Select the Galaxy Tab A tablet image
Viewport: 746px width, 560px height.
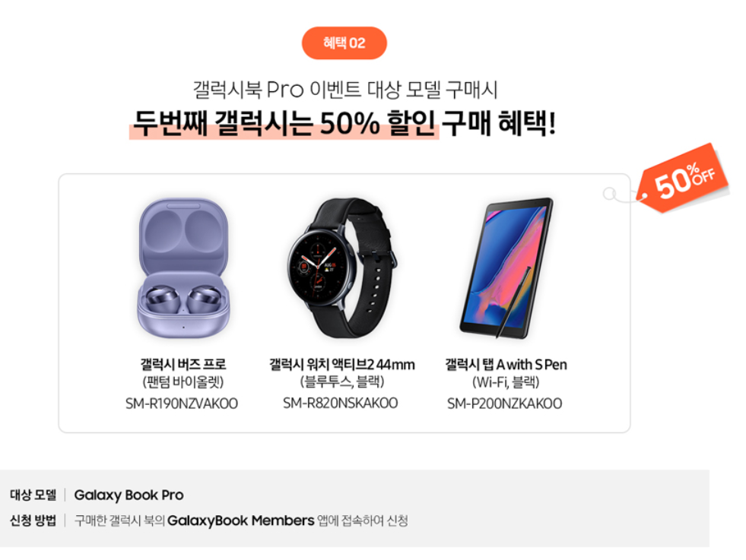506,268
